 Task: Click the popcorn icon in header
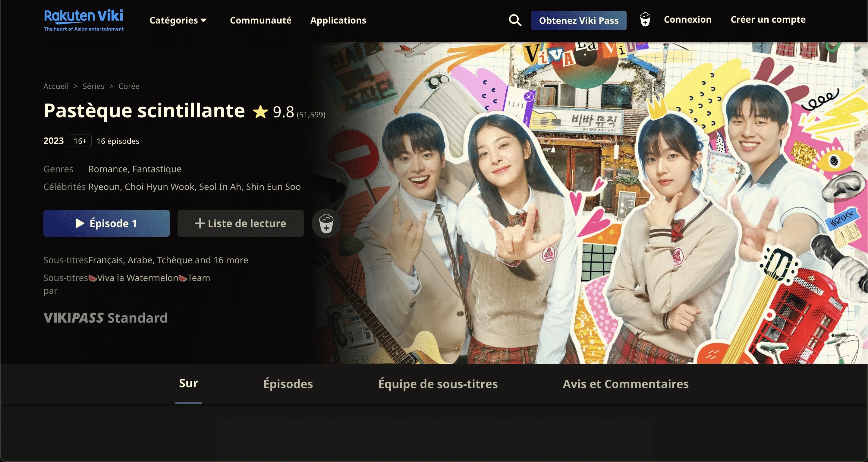[x=645, y=20]
